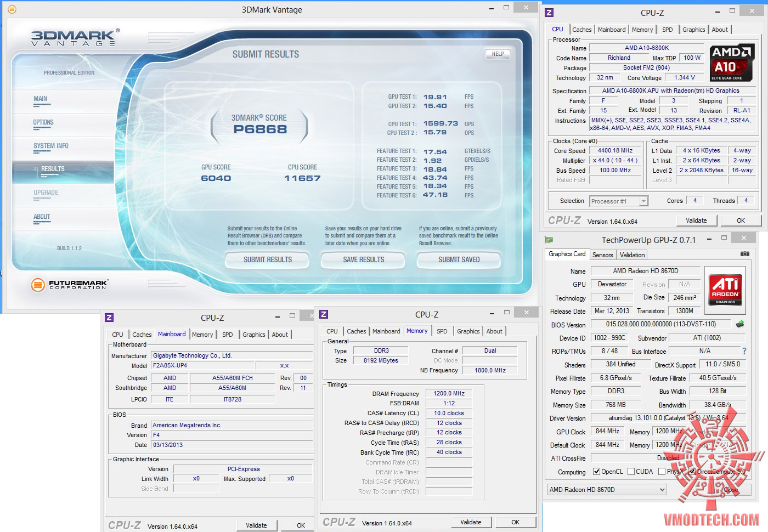Click the BIOS date 03/13/2013
This screenshot has width=768, height=532.
pos(232,445)
